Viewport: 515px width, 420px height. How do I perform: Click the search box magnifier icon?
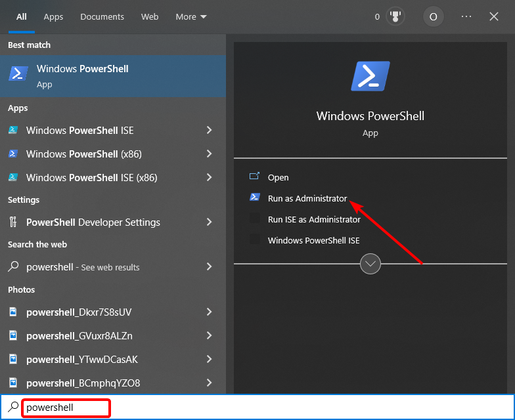13,407
